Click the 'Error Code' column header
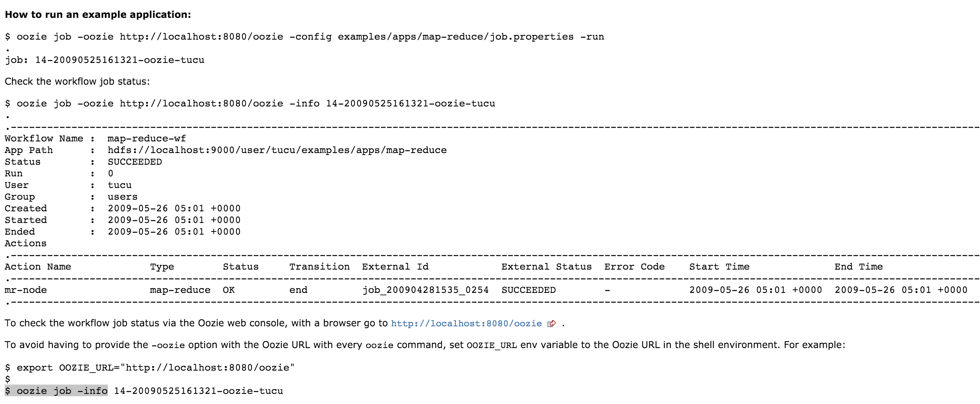The height and width of the screenshot is (404, 980). (x=634, y=267)
